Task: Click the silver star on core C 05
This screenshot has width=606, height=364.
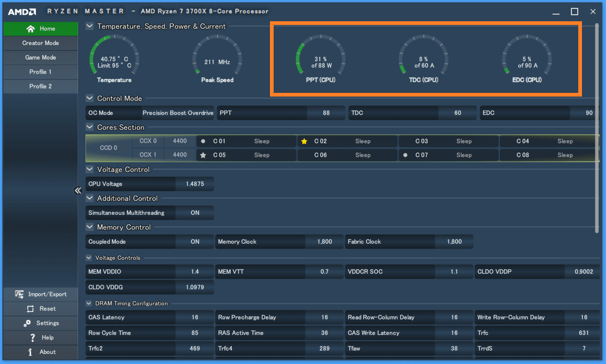Action: (203, 155)
